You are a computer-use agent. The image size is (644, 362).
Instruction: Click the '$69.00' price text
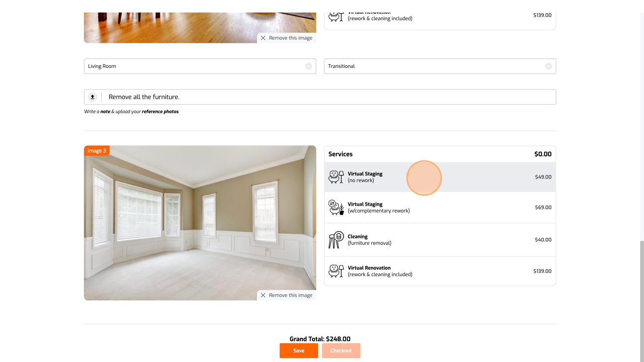543,208
